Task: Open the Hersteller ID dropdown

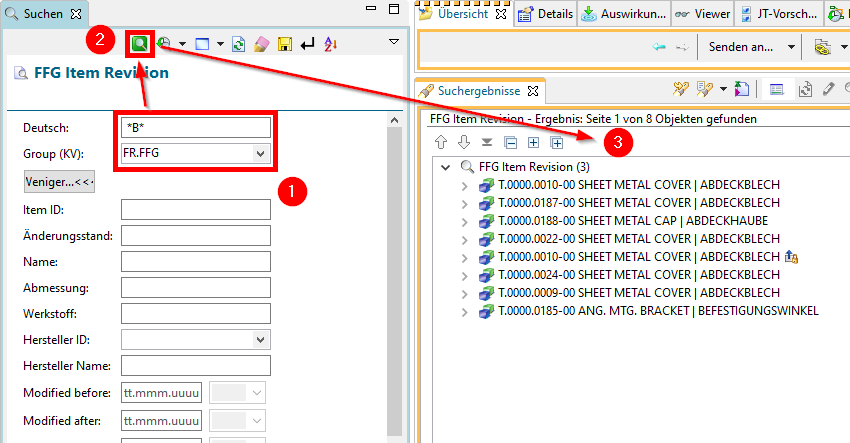Action: click(x=261, y=339)
